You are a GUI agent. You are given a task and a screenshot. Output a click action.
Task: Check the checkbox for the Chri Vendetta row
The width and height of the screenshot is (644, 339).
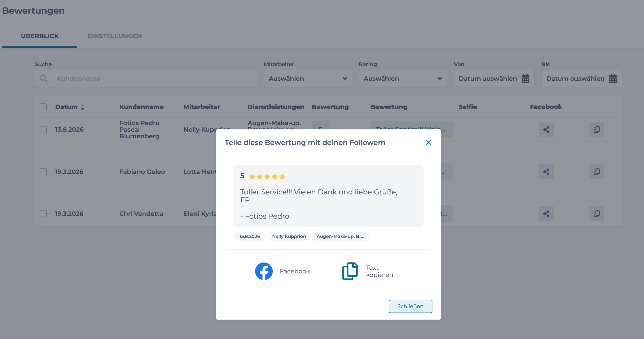click(43, 214)
